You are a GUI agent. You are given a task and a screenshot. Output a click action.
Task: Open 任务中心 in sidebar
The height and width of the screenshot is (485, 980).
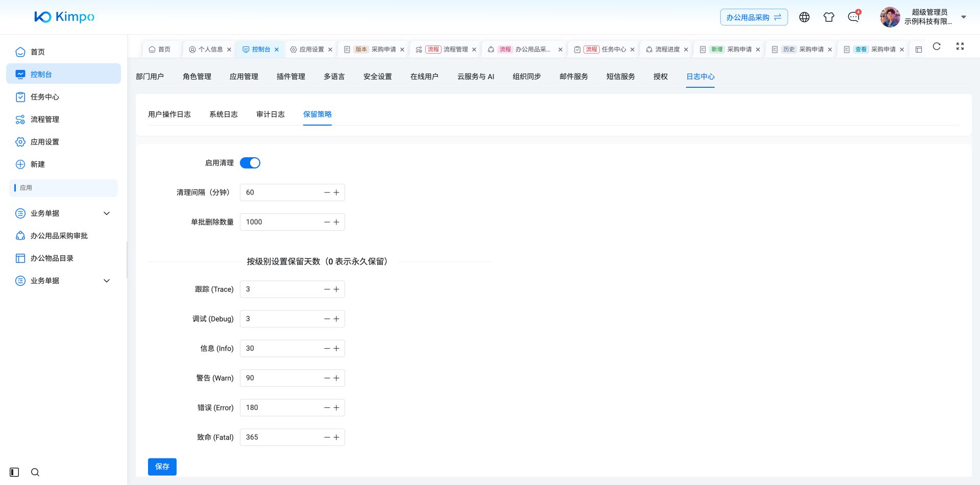click(63, 97)
